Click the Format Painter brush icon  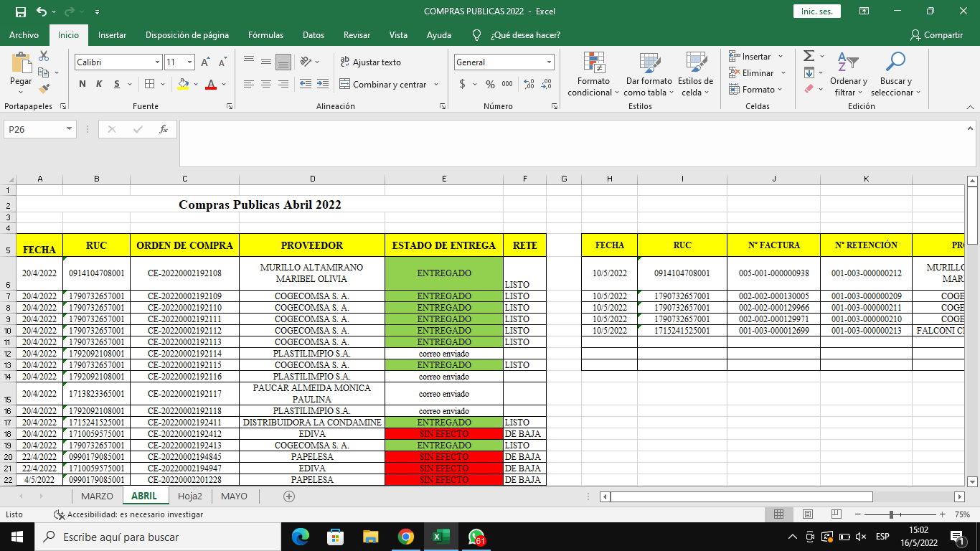point(44,89)
